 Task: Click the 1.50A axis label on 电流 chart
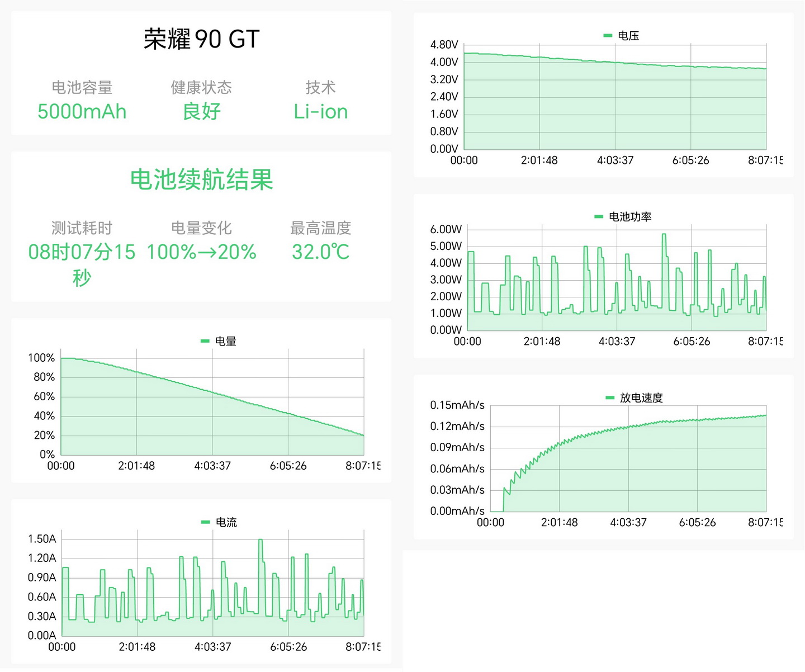[x=42, y=539]
